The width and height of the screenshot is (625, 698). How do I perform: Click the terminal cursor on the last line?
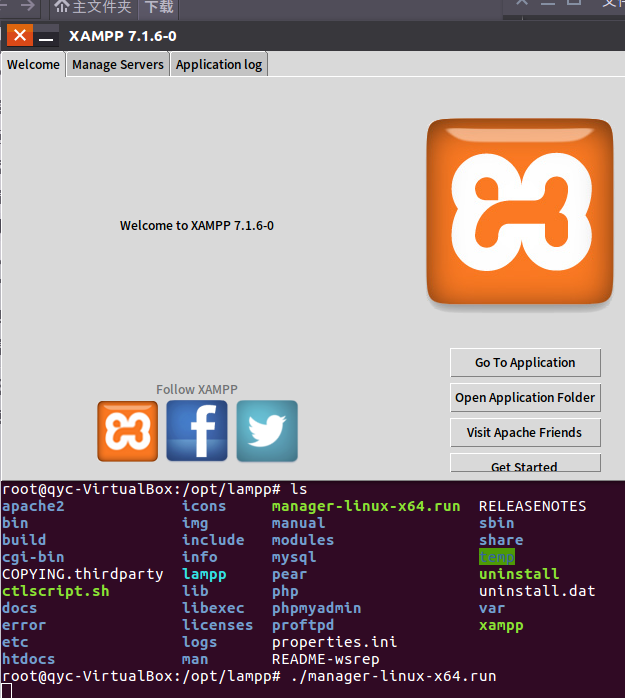[6, 691]
